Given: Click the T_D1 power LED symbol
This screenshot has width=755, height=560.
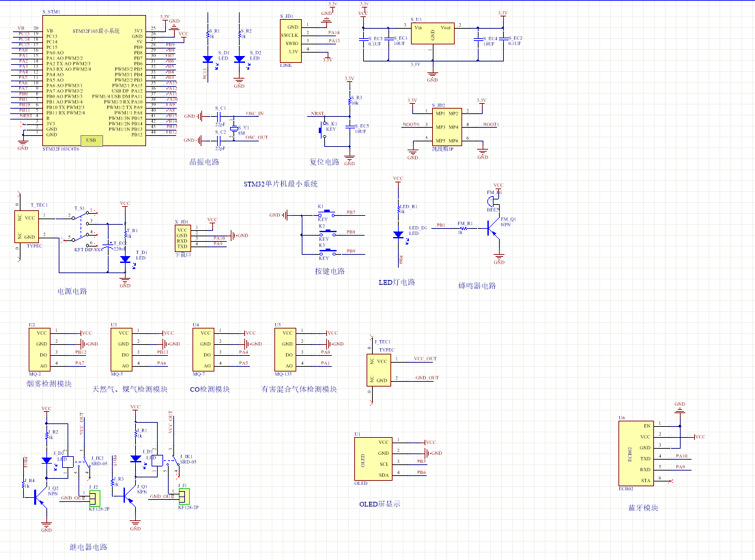Looking at the screenshot, I should [125, 260].
